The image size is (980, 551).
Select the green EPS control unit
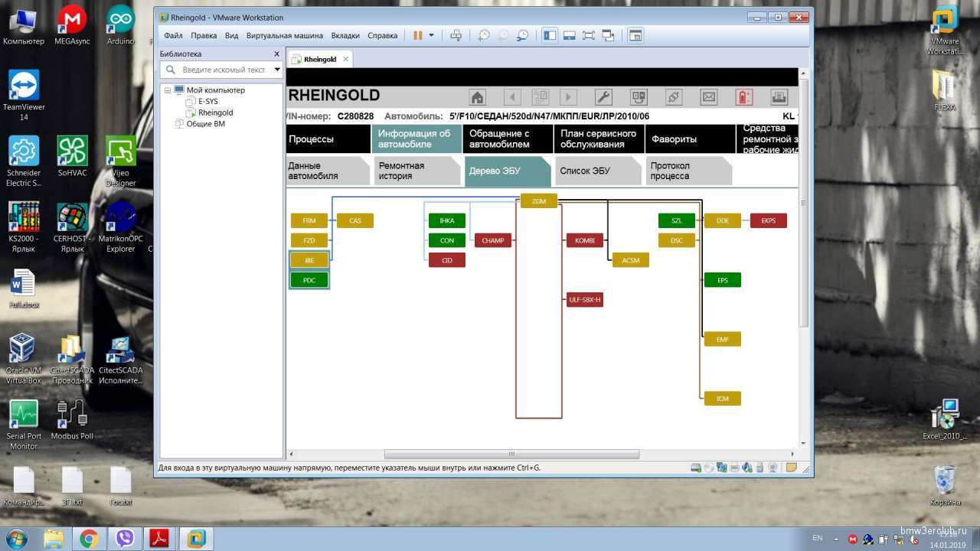723,280
